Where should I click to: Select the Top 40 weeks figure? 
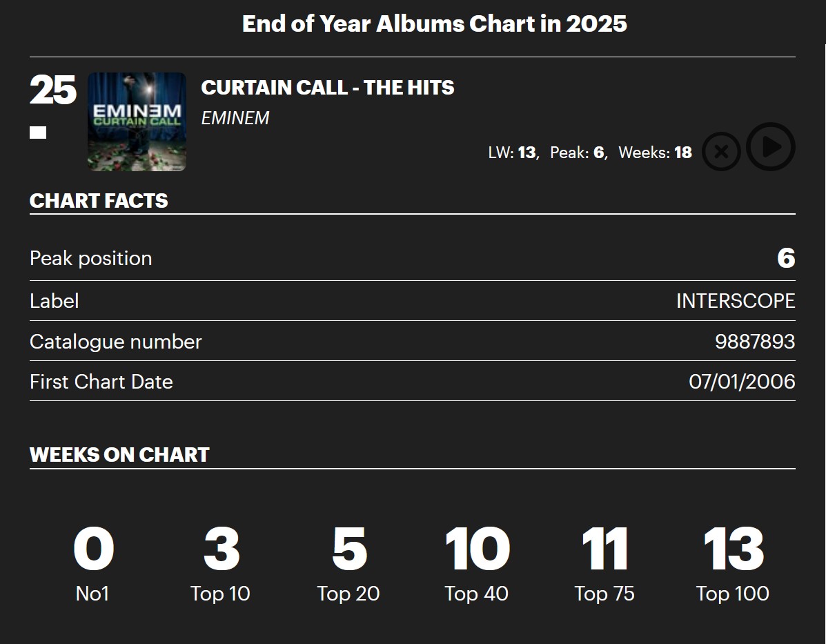476,550
